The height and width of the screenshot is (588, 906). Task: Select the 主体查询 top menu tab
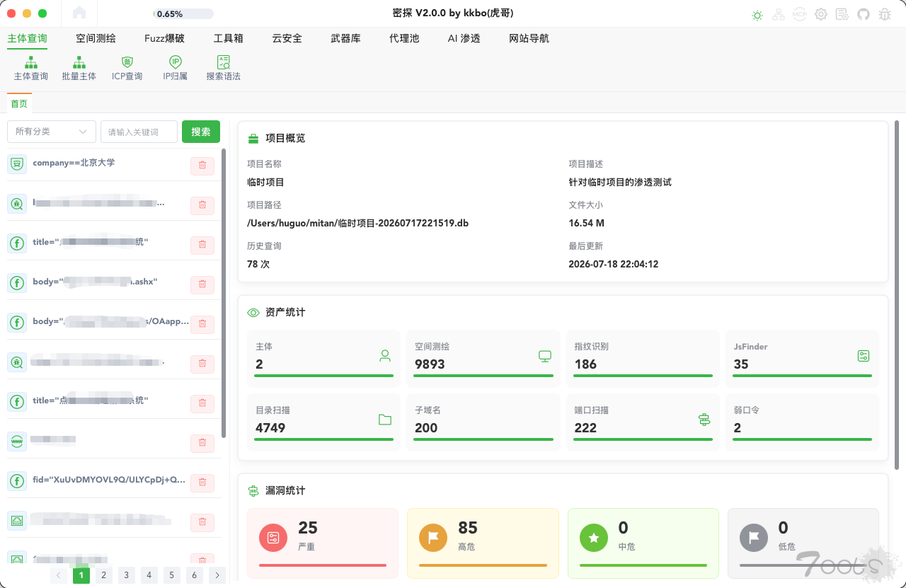[x=28, y=38]
